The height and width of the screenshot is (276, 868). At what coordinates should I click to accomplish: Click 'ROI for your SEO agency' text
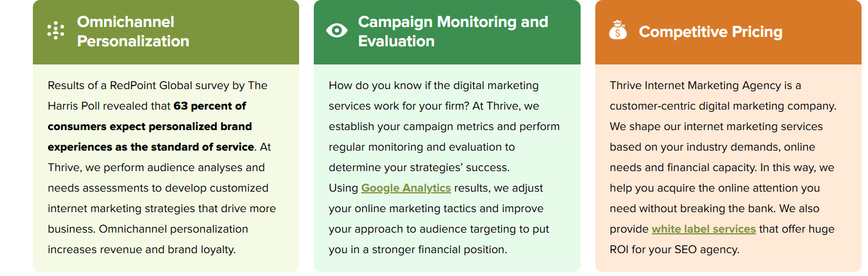coord(674,250)
